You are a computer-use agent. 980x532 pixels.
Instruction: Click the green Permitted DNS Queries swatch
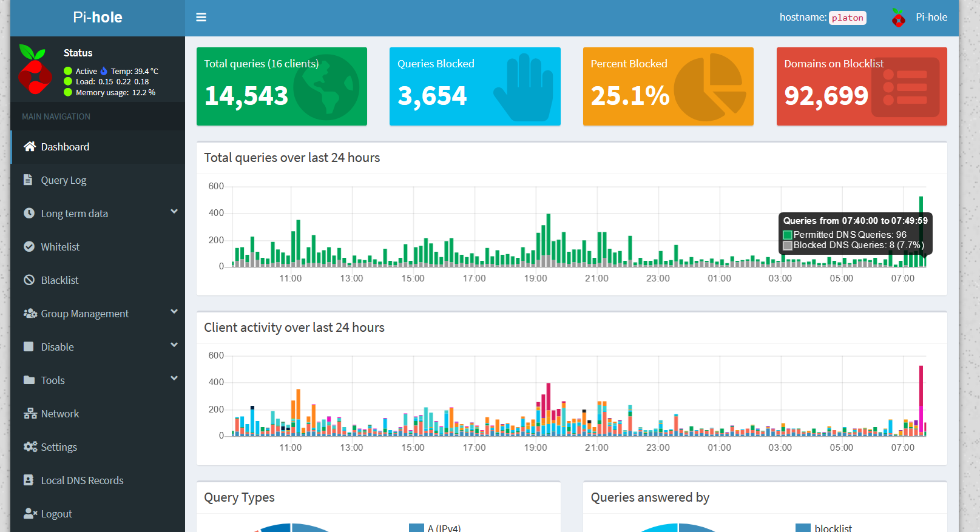point(788,235)
